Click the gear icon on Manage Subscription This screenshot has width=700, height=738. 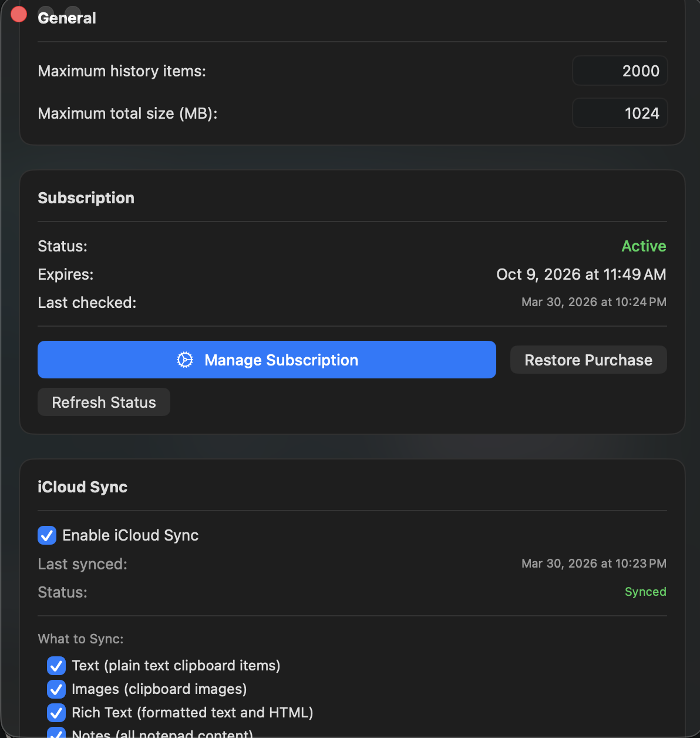click(184, 360)
